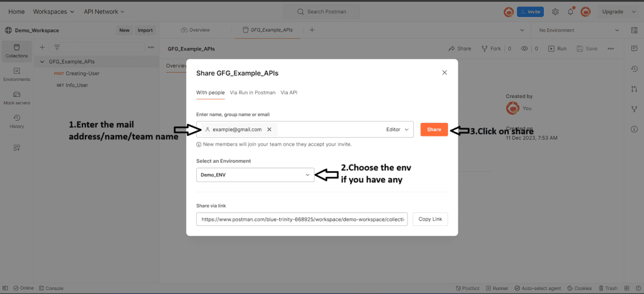The height and width of the screenshot is (294, 644).
Task: Remove the example@gmail.com recipient chip
Action: 269,129
